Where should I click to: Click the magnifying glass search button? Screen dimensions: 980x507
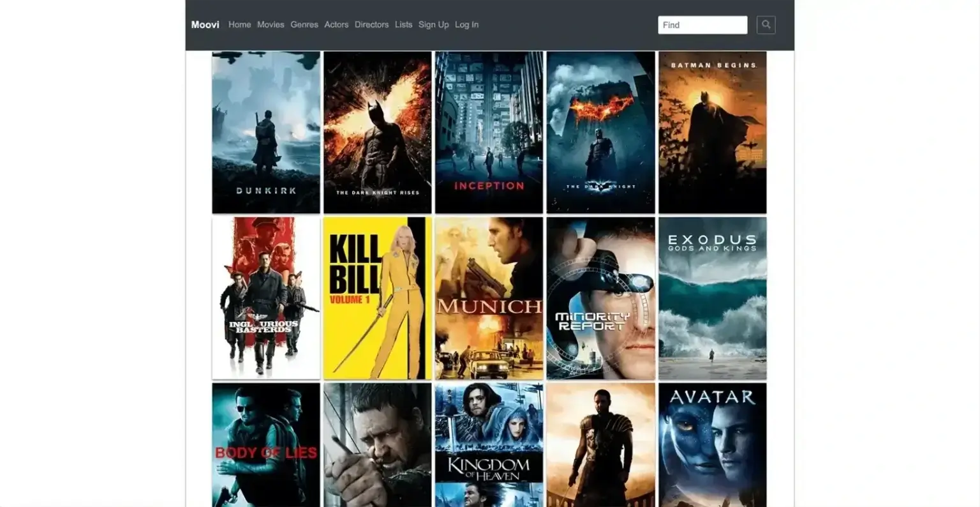[x=766, y=25]
